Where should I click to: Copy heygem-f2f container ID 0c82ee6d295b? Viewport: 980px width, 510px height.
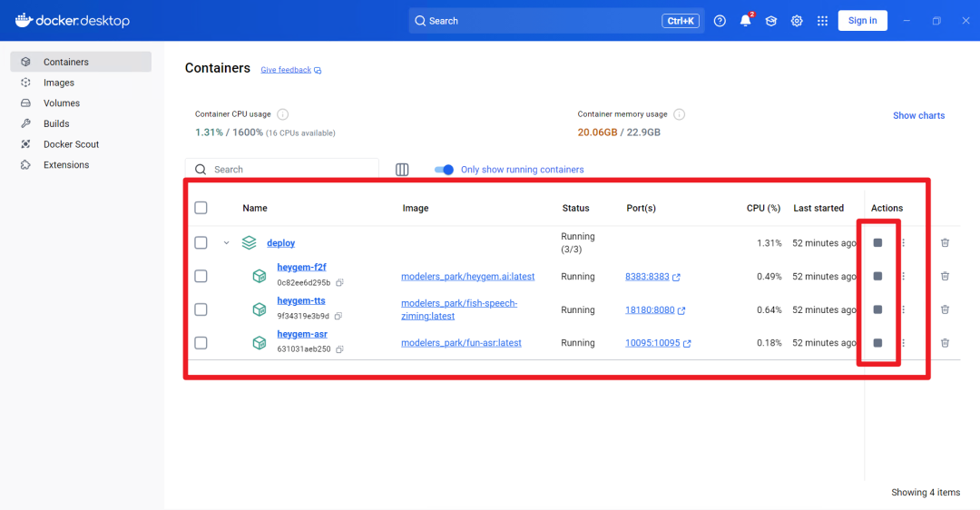coord(339,282)
